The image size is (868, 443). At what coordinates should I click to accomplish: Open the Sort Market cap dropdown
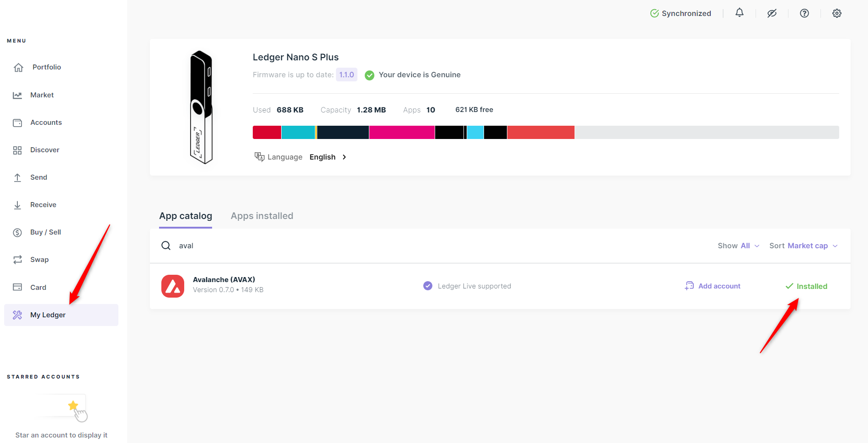804,246
